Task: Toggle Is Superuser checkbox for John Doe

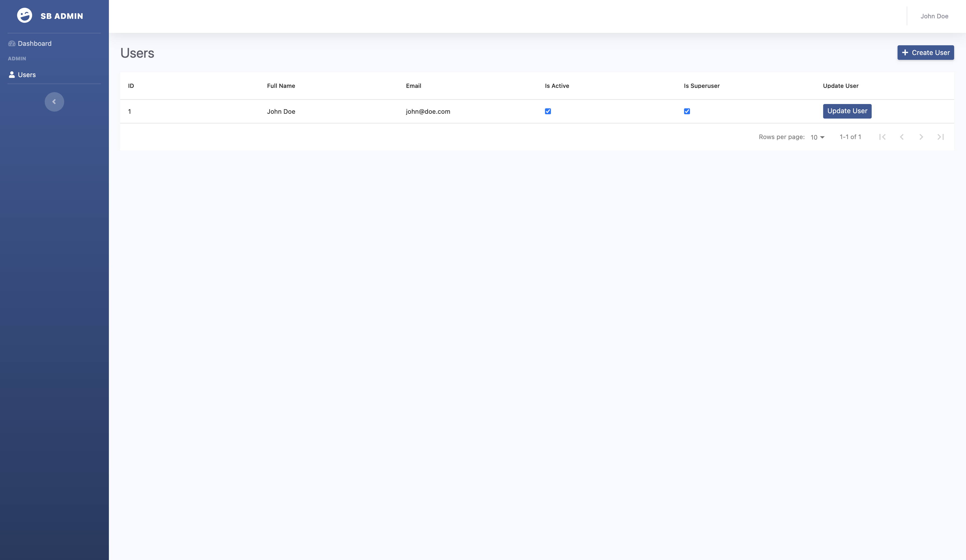Action: (687, 112)
